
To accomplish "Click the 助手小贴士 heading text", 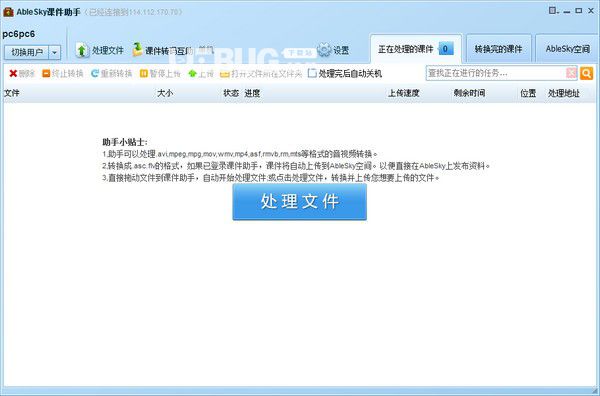I will coord(125,142).
